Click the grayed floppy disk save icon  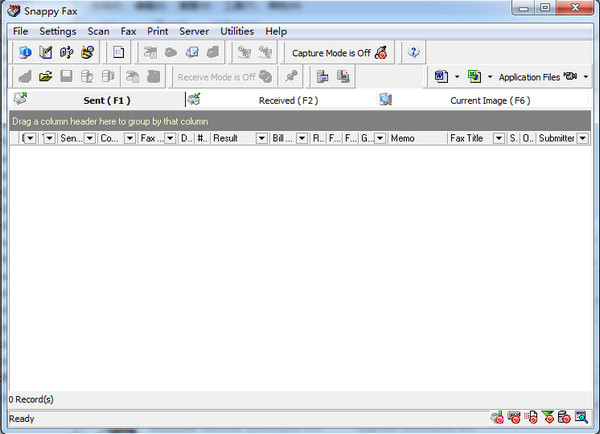(66, 76)
